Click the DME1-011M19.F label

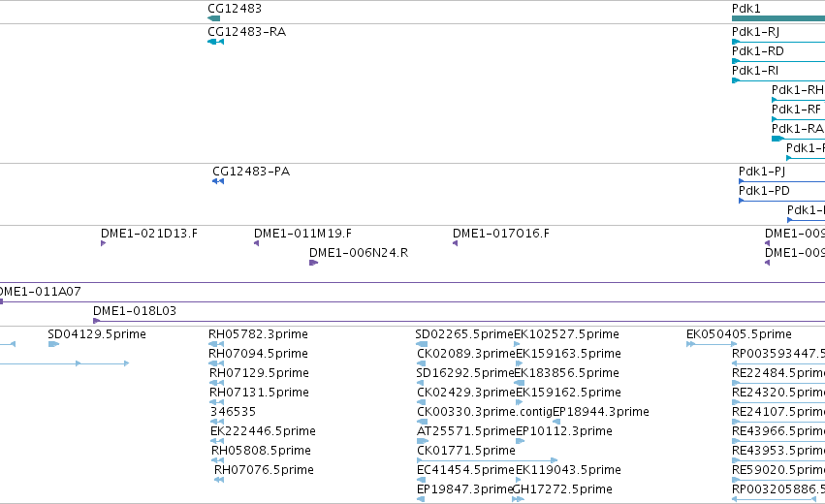pos(302,234)
